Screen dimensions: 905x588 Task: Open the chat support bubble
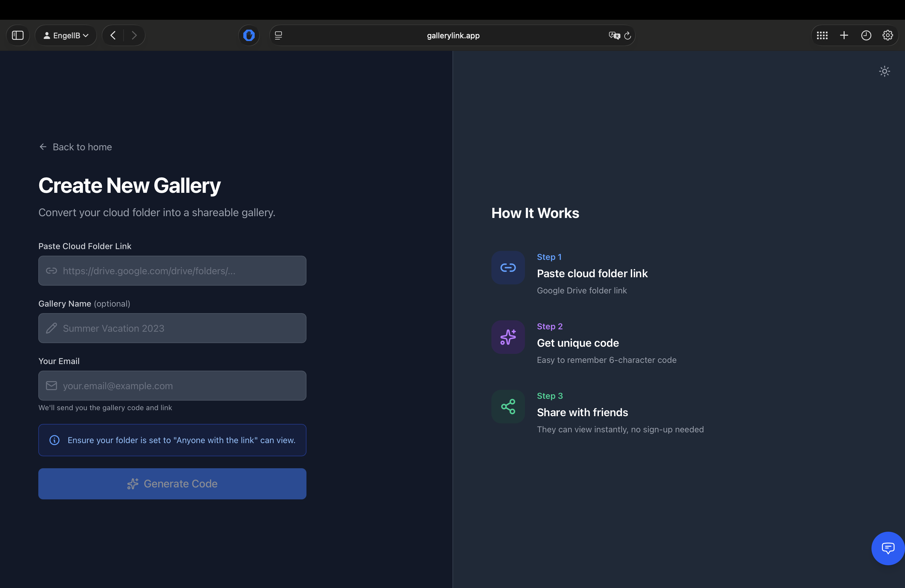(888, 548)
